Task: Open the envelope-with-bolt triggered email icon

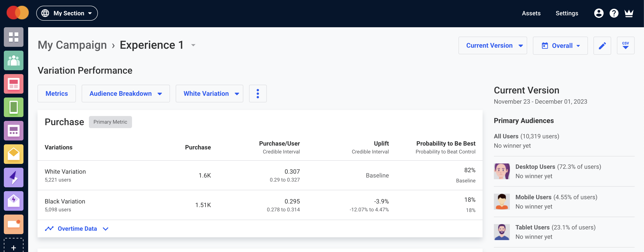Action: [x=13, y=201]
